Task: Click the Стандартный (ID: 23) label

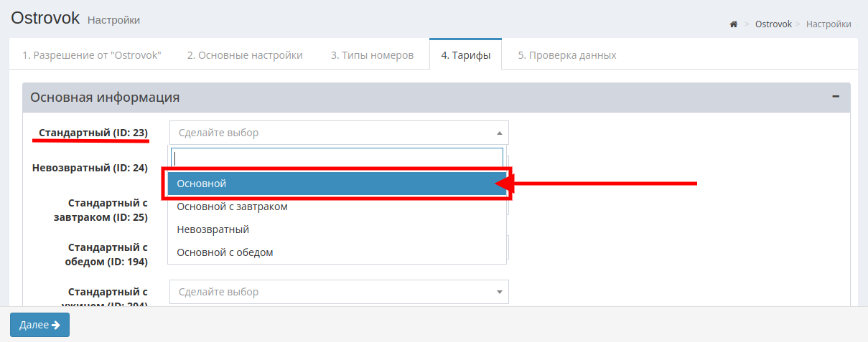Action: (93, 133)
